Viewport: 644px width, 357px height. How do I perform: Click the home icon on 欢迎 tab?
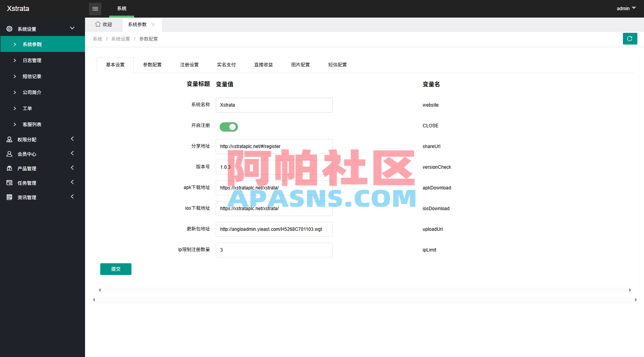98,24
